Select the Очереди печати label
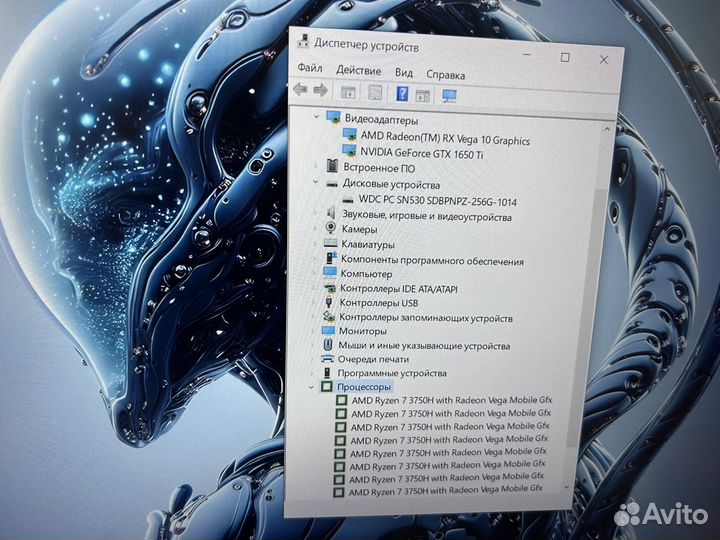720x540 pixels. coord(373,359)
